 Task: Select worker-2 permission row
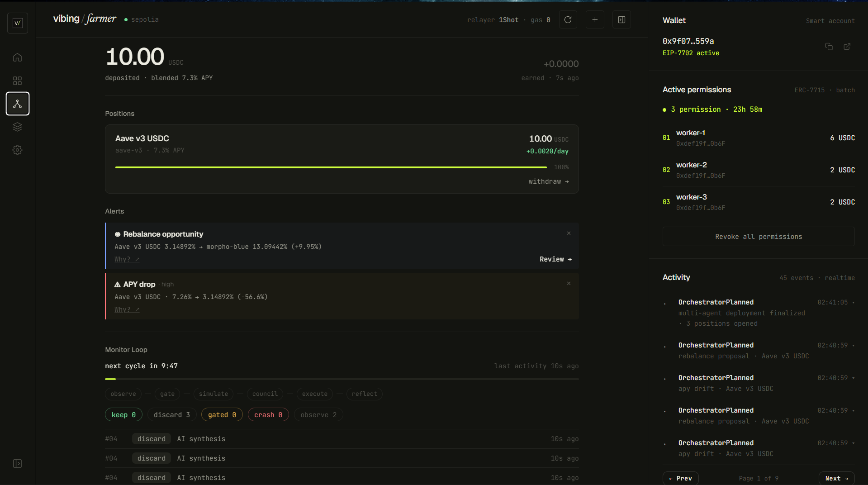click(759, 170)
